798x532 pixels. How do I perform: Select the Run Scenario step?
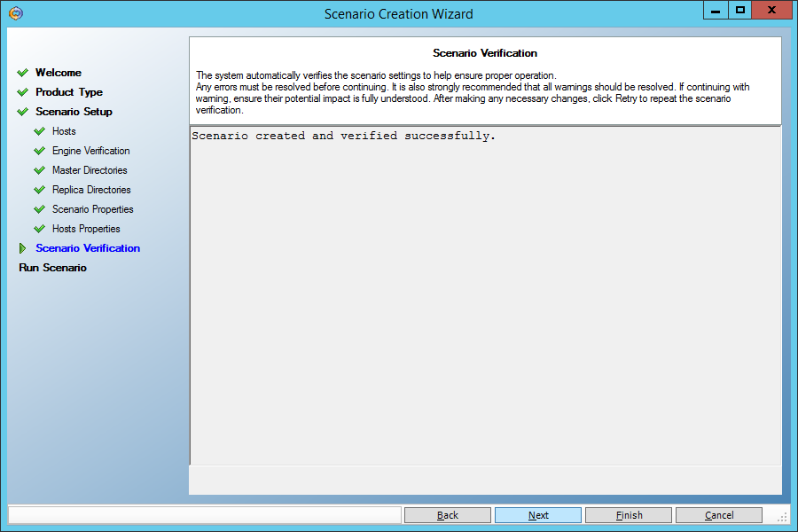pos(53,268)
